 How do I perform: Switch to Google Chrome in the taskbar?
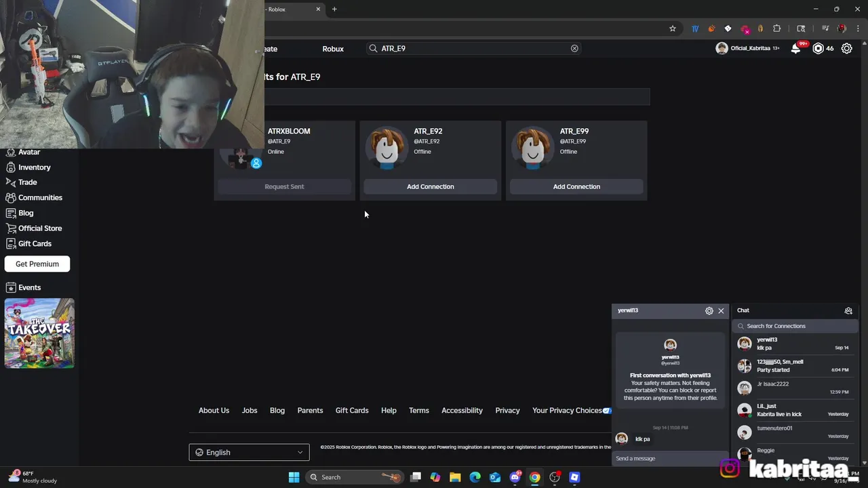(535, 477)
